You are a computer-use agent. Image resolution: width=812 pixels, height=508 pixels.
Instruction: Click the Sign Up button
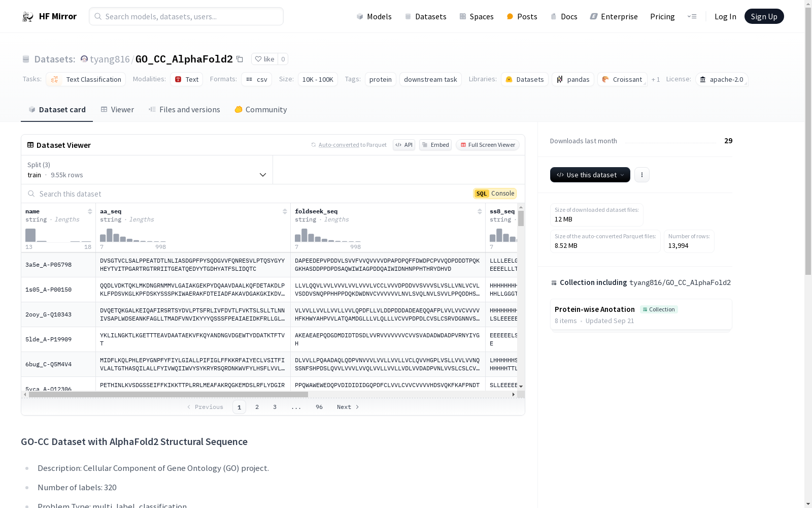[764, 16]
